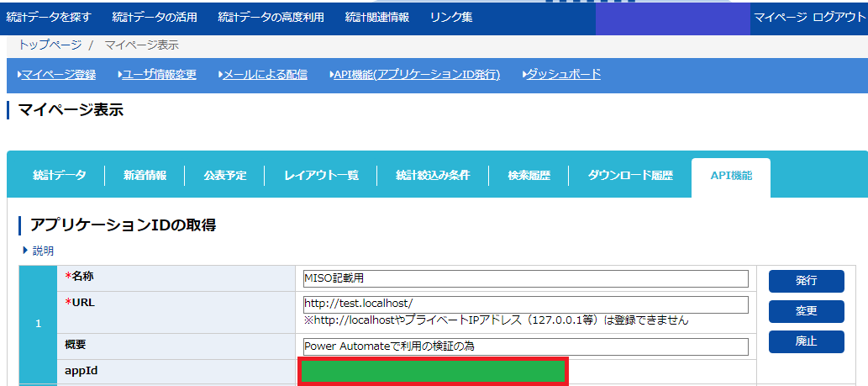Viewport: 868px width, 386px height.
Task: Click the 名称 input field
Action: pyautogui.click(x=525, y=278)
